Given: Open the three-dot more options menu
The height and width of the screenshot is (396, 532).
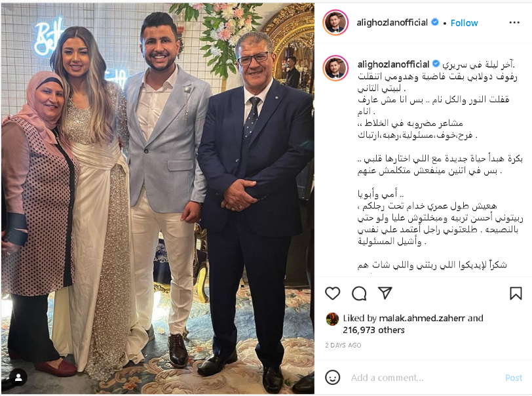Looking at the screenshot, I should 514,22.
